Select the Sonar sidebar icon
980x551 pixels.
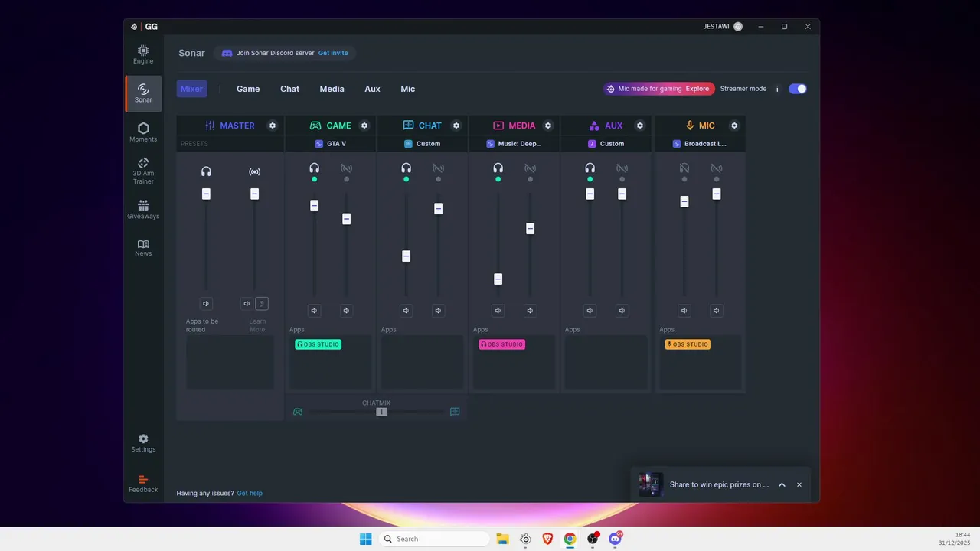tap(143, 93)
